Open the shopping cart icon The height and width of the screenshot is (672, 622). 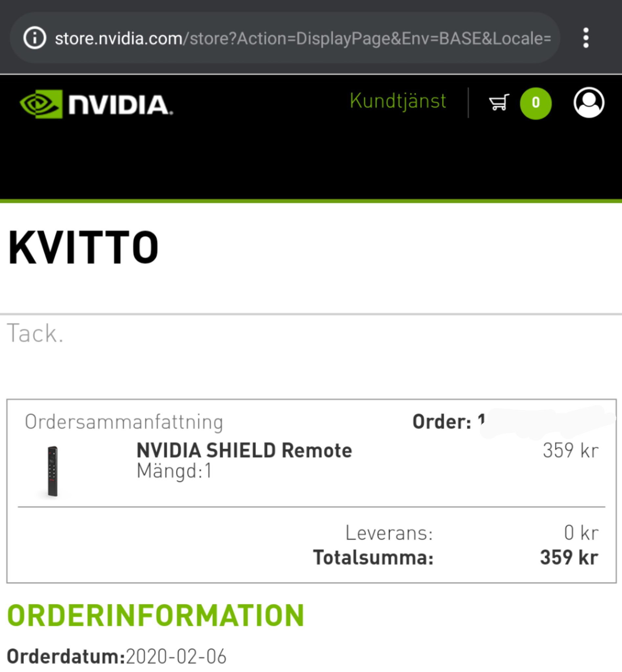[x=499, y=103]
